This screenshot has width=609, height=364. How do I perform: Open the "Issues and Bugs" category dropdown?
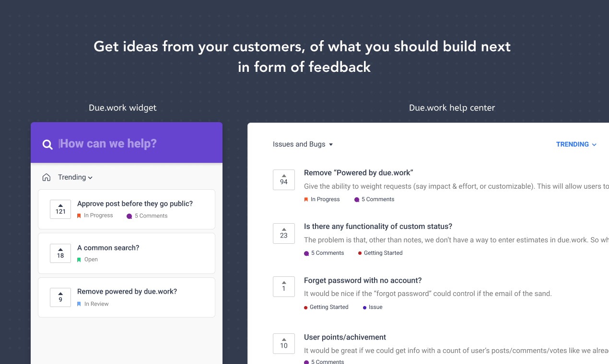[x=303, y=144]
